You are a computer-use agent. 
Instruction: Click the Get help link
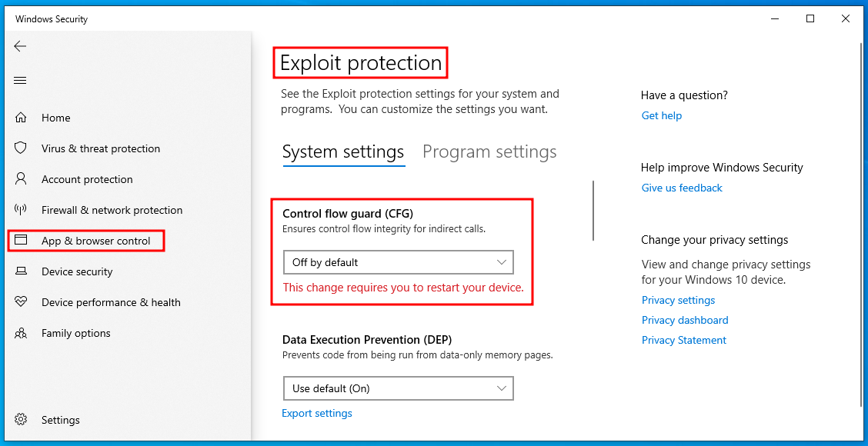[x=662, y=115]
